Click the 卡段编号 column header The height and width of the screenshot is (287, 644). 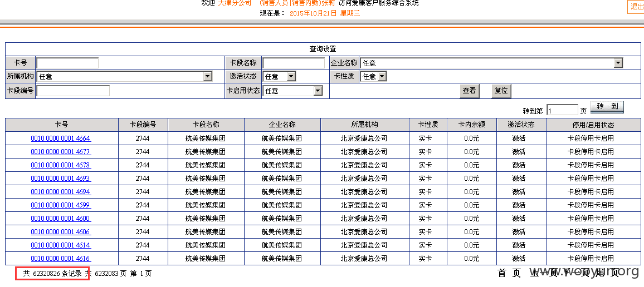click(x=143, y=125)
